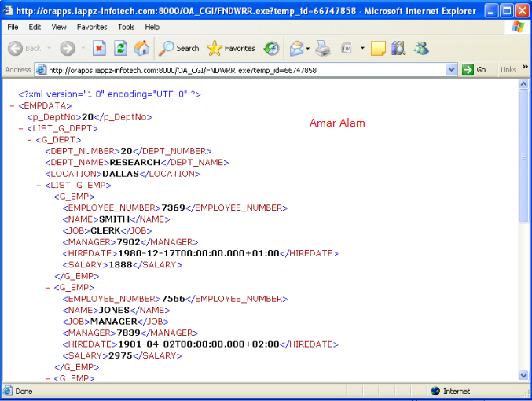Viewport: 532px width, 401px height.
Task: Collapse the G_EMP node for SMITH
Action: click(x=47, y=197)
